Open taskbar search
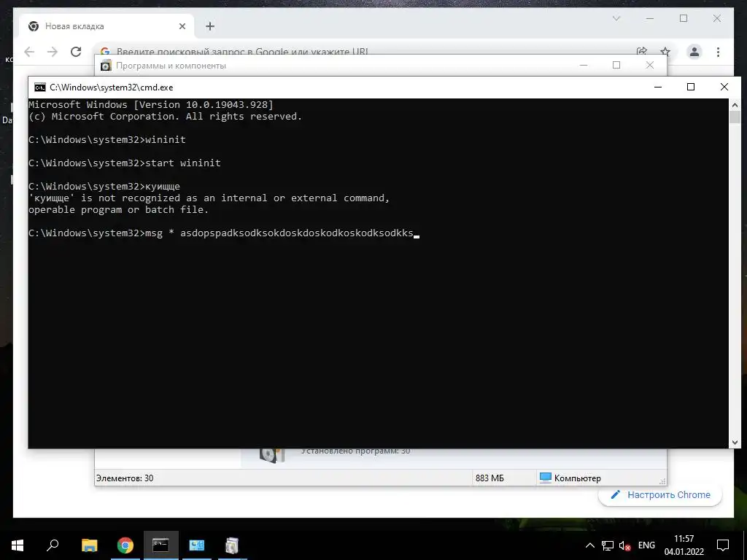 tap(53, 545)
